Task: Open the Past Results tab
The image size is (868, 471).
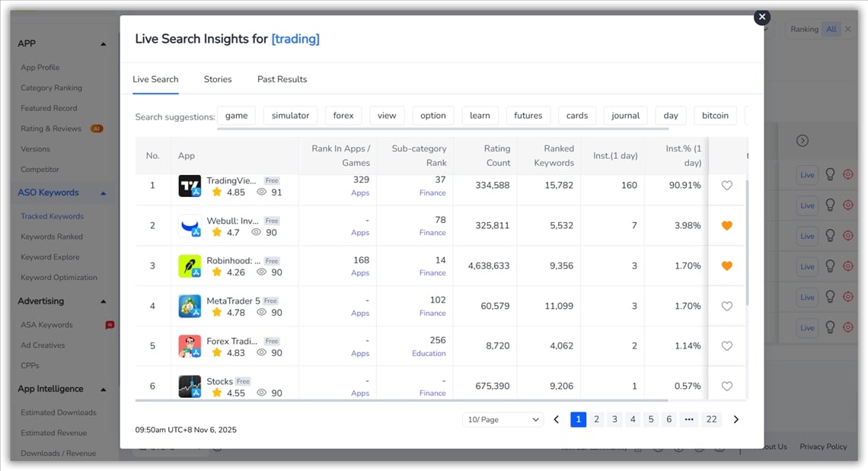Action: point(282,79)
